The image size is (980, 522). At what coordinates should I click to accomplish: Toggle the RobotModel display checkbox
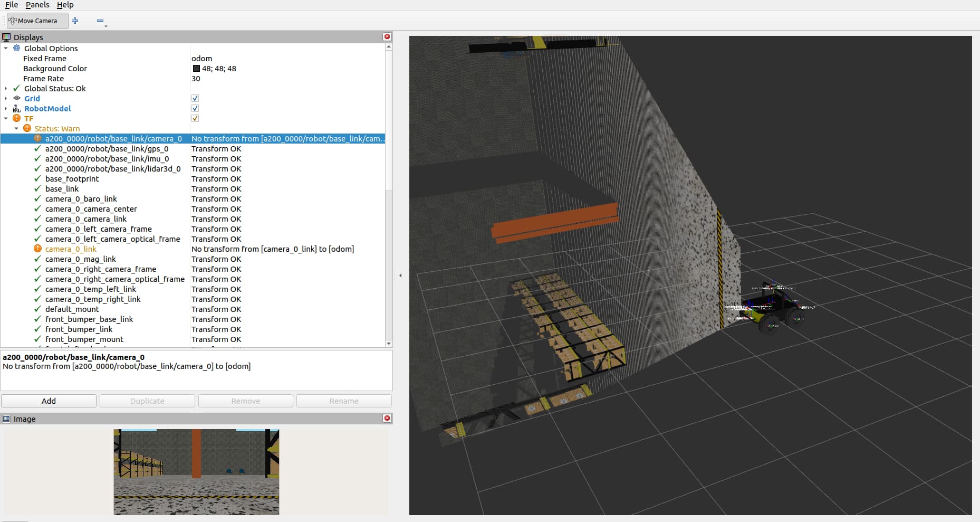(195, 108)
